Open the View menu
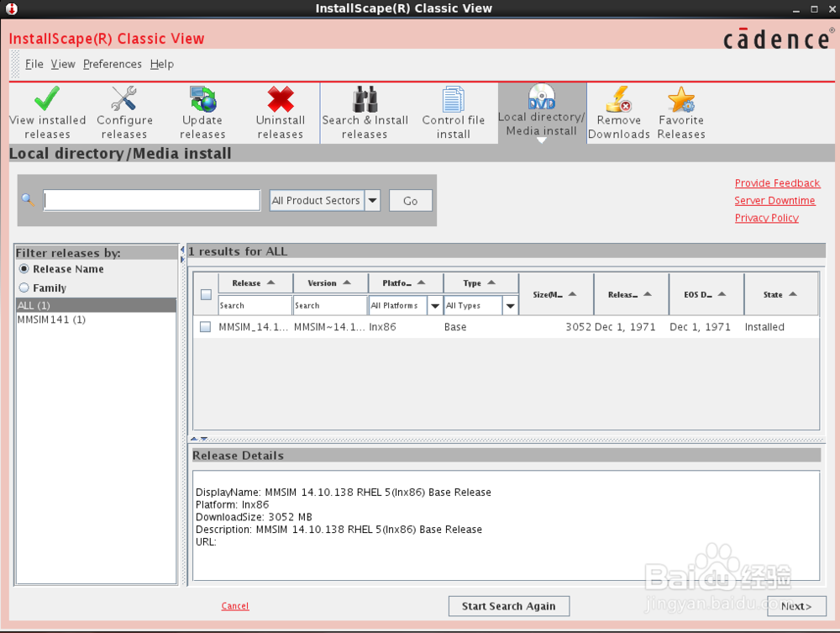This screenshot has width=840, height=633. point(63,65)
